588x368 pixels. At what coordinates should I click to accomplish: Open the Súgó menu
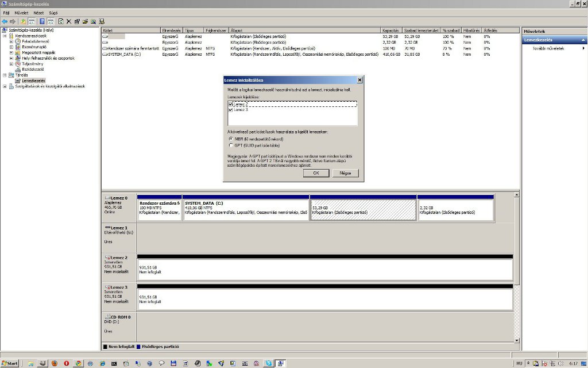[53, 13]
